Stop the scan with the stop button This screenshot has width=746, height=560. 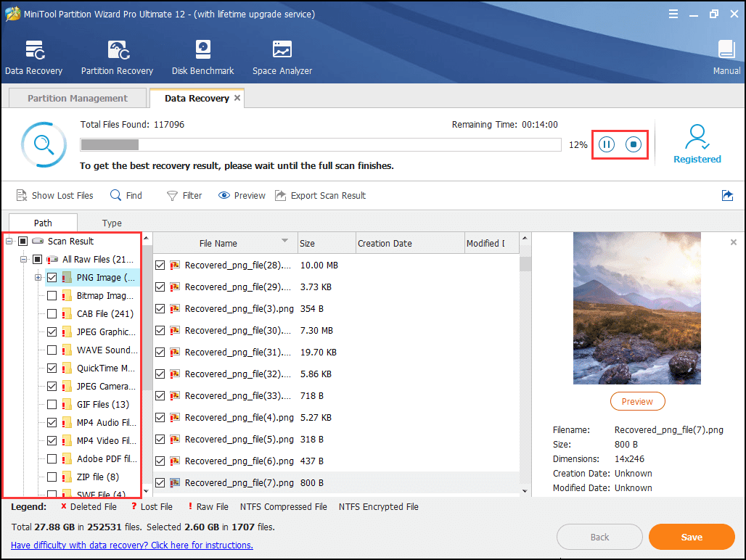tap(634, 144)
